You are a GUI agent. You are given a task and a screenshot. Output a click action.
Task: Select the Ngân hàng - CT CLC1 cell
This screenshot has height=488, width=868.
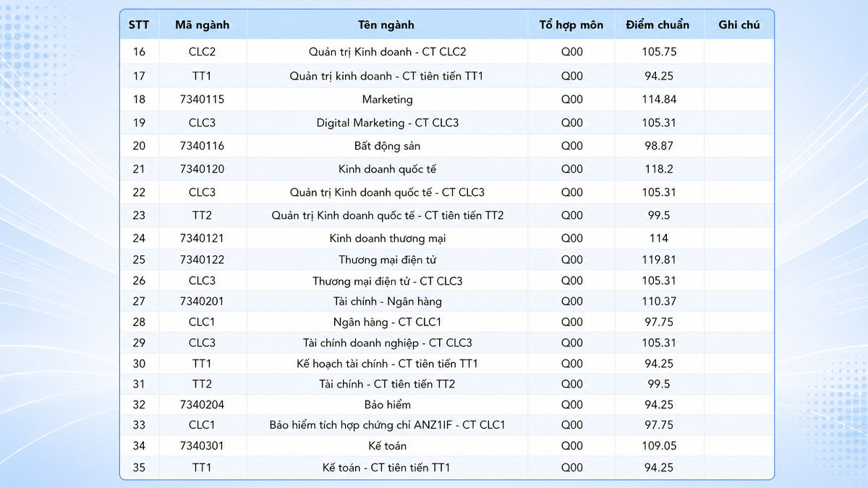point(388,322)
